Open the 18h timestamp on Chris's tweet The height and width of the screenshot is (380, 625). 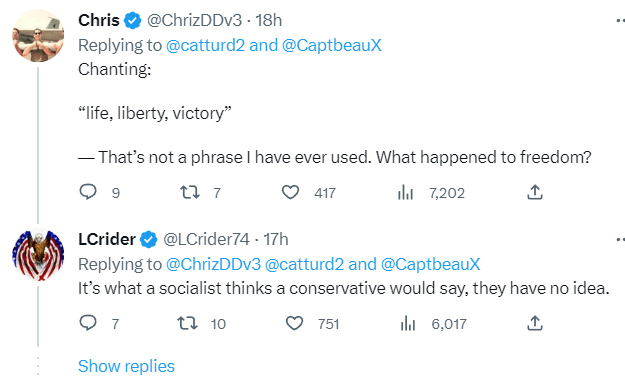coord(268,20)
